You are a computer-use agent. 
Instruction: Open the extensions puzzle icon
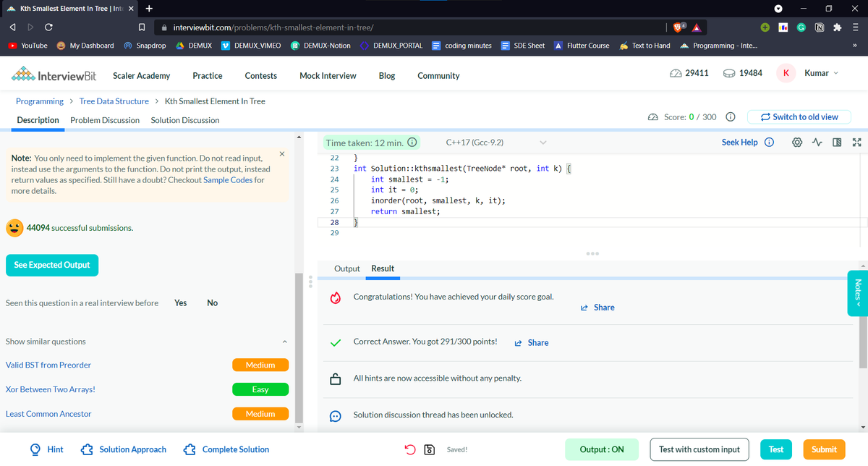(x=838, y=27)
